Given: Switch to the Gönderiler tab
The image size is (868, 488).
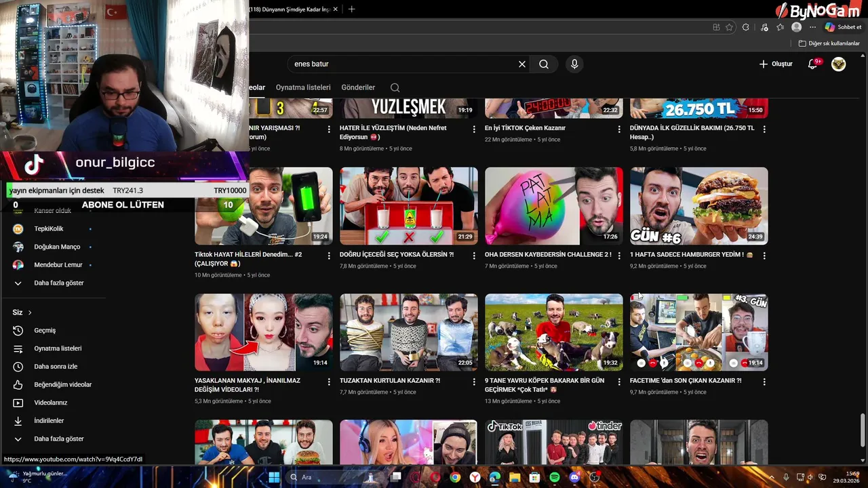Looking at the screenshot, I should (x=358, y=87).
